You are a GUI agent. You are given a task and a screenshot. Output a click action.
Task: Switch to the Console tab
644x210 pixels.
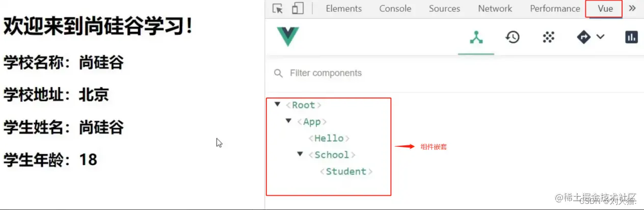tap(395, 9)
